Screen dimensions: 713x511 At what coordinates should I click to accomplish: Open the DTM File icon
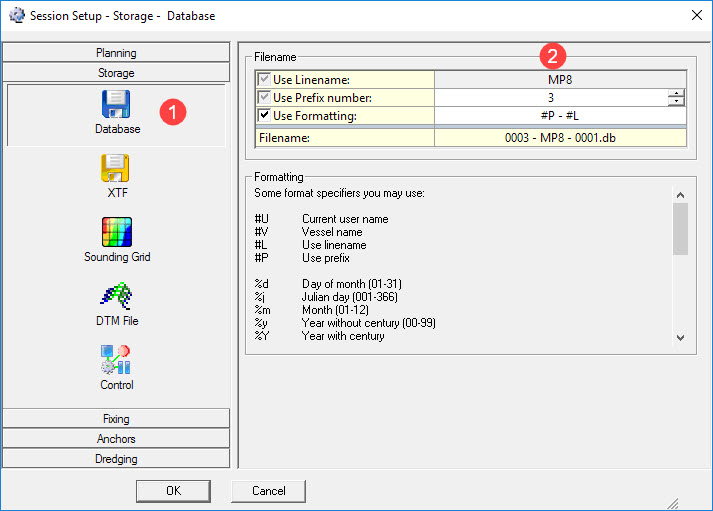point(116,297)
